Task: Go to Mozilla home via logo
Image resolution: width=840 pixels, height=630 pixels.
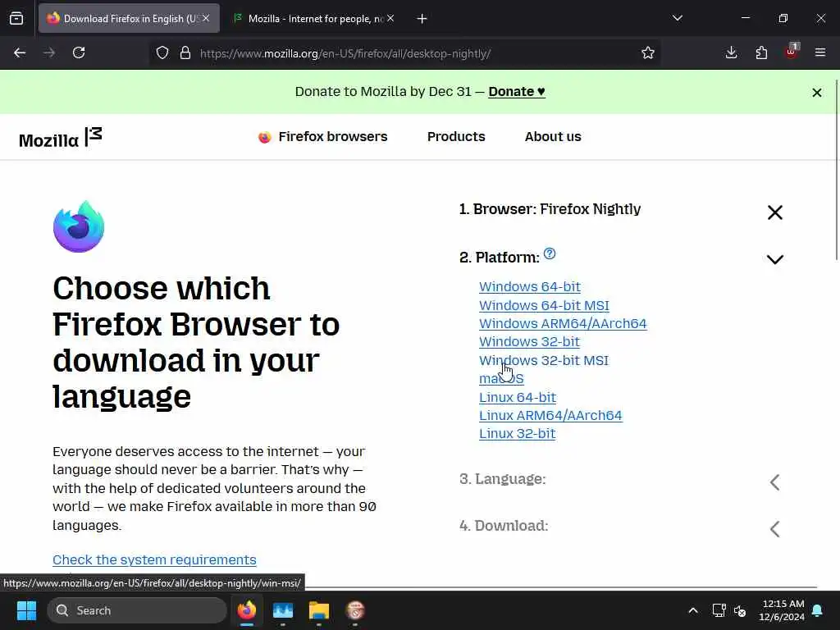Action: click(61, 138)
